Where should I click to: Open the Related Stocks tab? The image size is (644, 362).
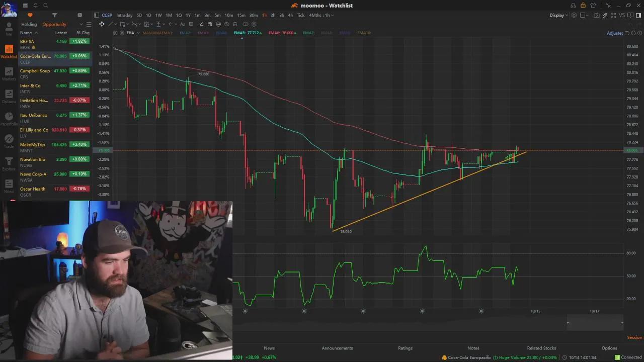tap(541, 348)
